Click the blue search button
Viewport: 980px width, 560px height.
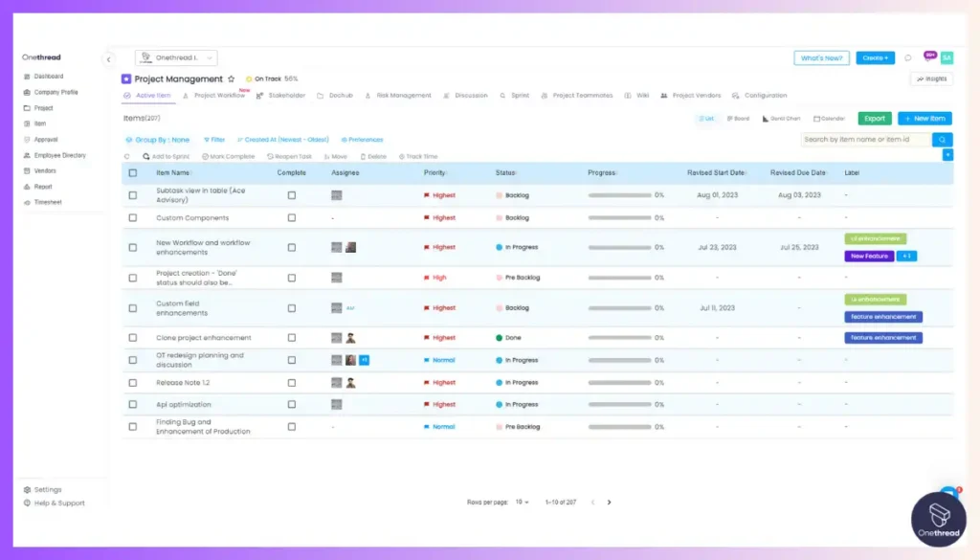[x=942, y=140]
